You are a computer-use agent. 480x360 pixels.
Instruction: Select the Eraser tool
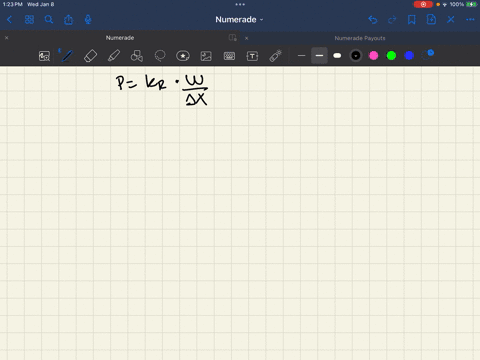click(90, 56)
